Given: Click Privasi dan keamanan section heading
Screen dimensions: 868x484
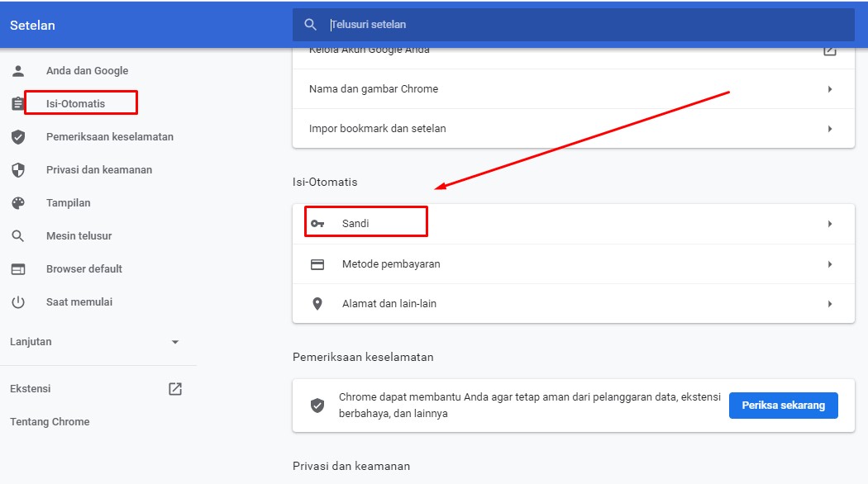Looking at the screenshot, I should [x=351, y=467].
